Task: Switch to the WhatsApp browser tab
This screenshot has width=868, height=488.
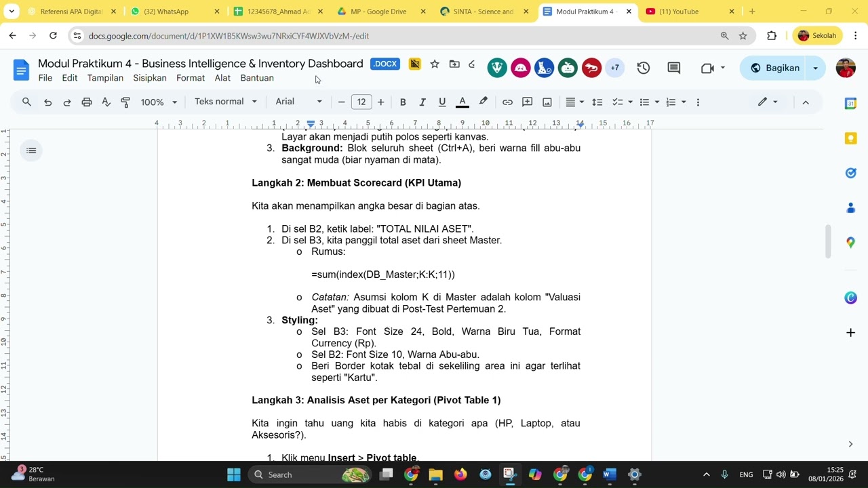Action: [x=174, y=12]
